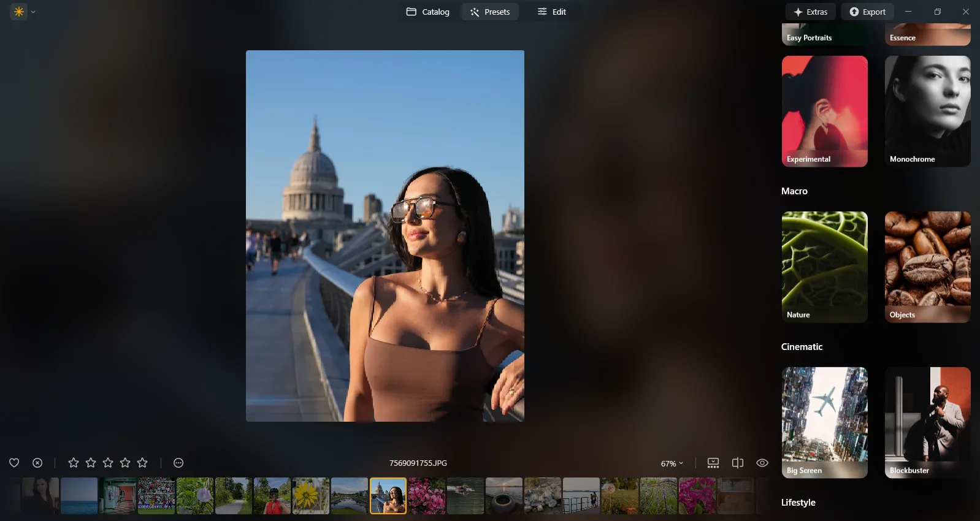Screen dimensions: 980x521
Task: Select the magenta flowers thumbnail near filmstrip end
Action: [697, 496]
